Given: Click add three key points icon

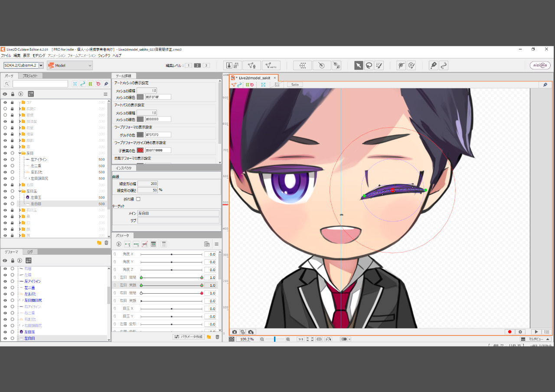Looking at the screenshot, I should tap(136, 244).
